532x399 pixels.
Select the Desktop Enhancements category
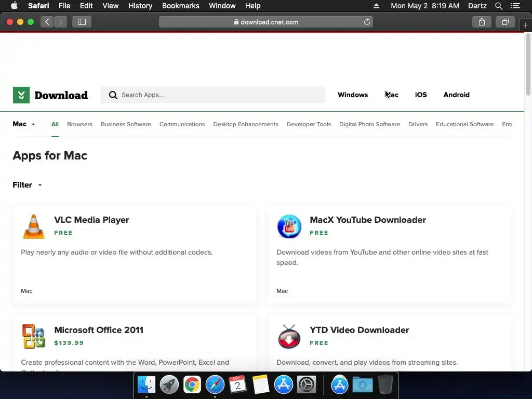pyautogui.click(x=246, y=125)
